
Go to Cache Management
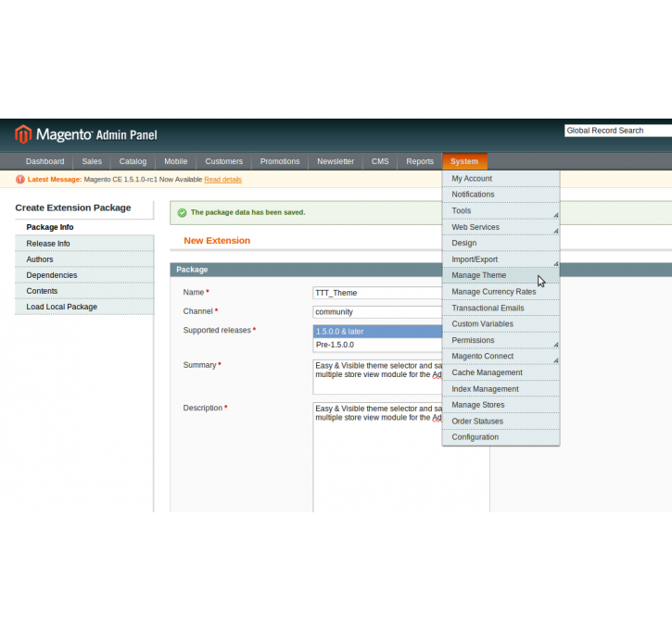[501, 373]
